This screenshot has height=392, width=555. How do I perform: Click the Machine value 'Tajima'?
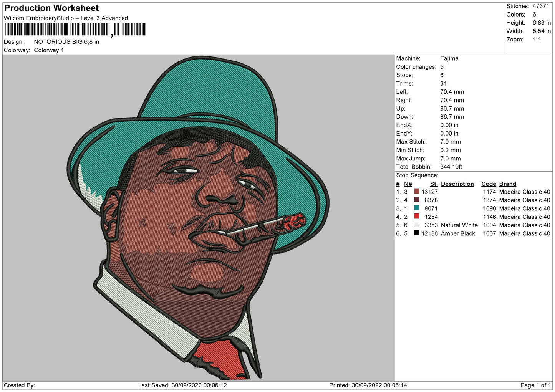coord(449,58)
